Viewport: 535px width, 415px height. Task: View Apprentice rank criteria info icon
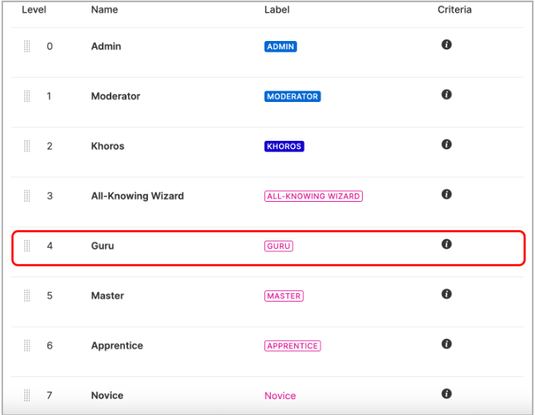point(446,343)
